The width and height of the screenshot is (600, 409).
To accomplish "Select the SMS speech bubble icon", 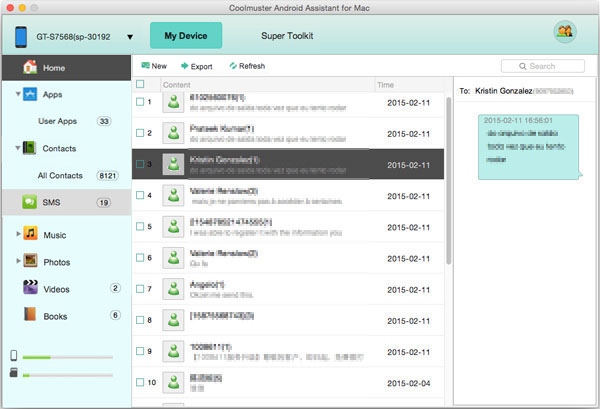I will click(x=28, y=203).
